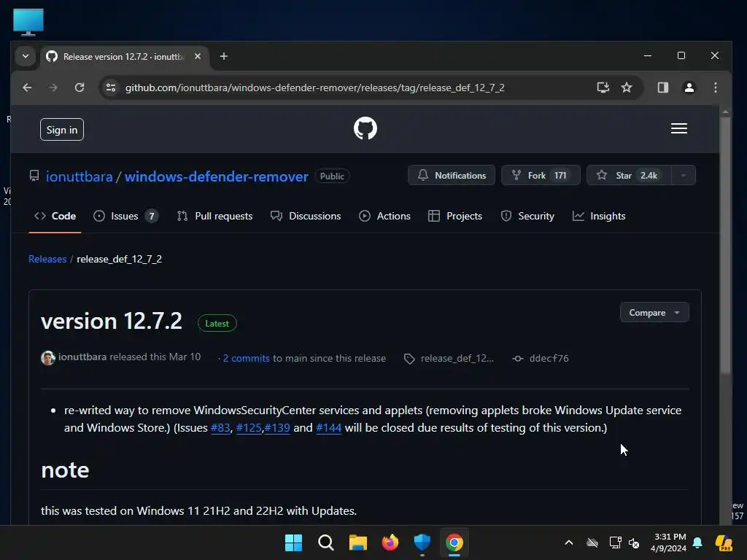Go forward using the forward arrow
Viewport: 747px width, 560px height.
53,87
